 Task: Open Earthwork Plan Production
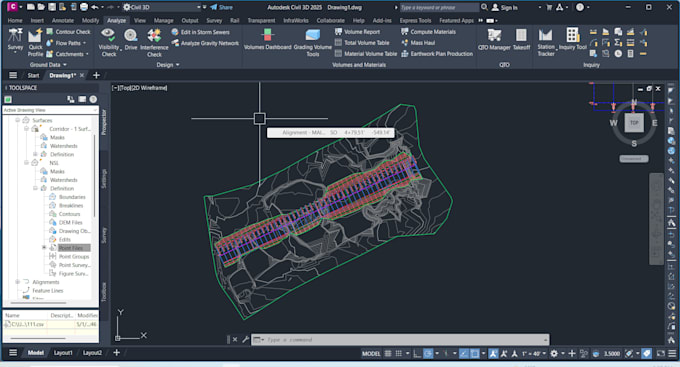437,54
